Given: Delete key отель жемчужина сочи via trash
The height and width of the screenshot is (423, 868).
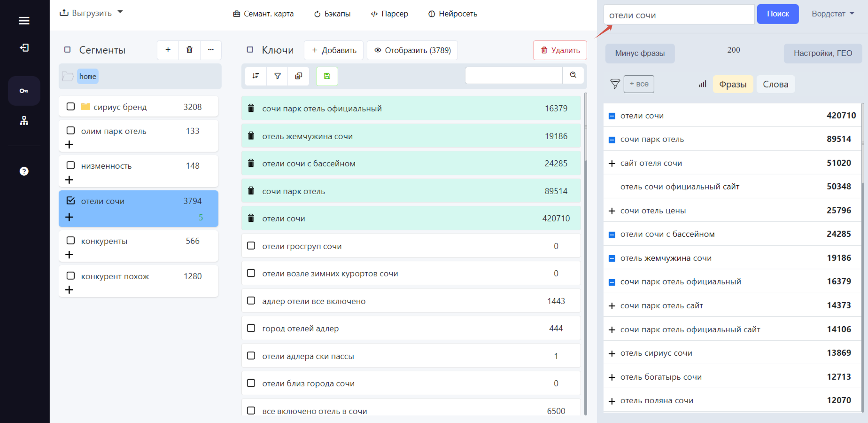Looking at the screenshot, I should tap(251, 136).
